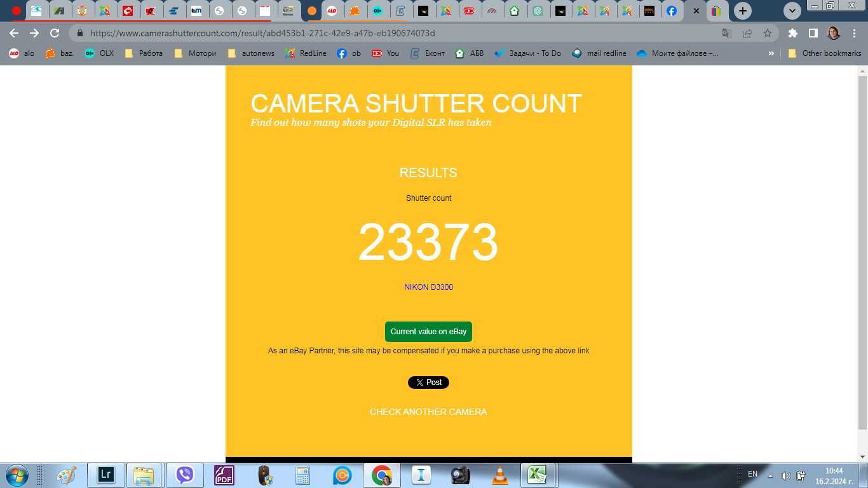The image size is (868, 488).
Task: Click the lock icon beside the URL
Action: pyautogui.click(x=79, y=33)
